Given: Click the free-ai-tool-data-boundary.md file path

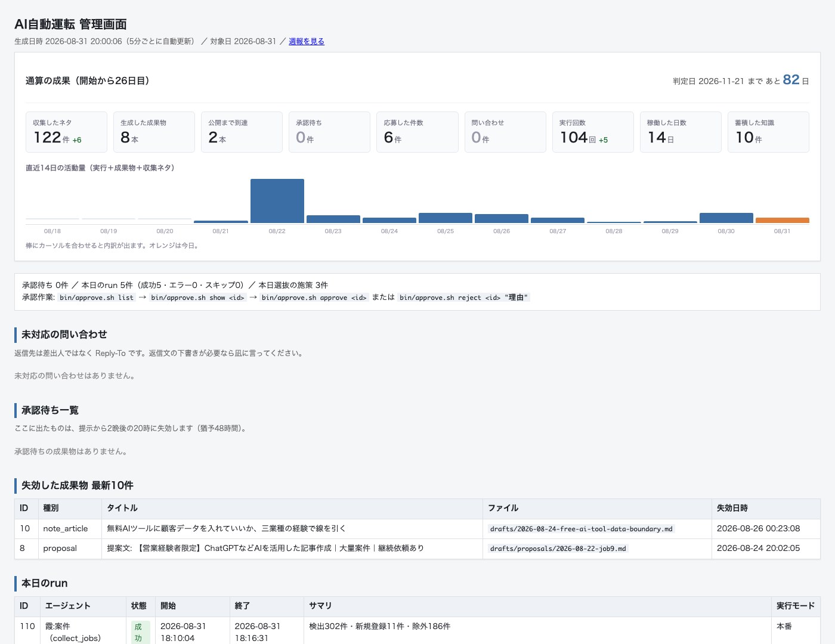Looking at the screenshot, I should point(582,529).
